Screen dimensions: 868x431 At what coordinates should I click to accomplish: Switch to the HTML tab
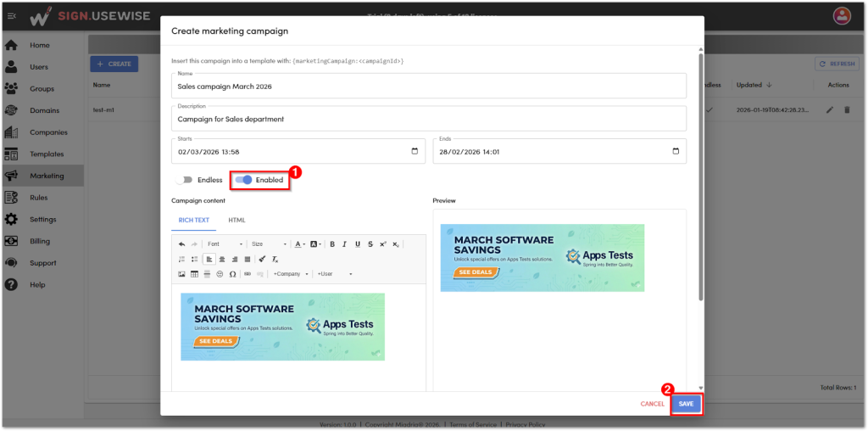pos(236,220)
